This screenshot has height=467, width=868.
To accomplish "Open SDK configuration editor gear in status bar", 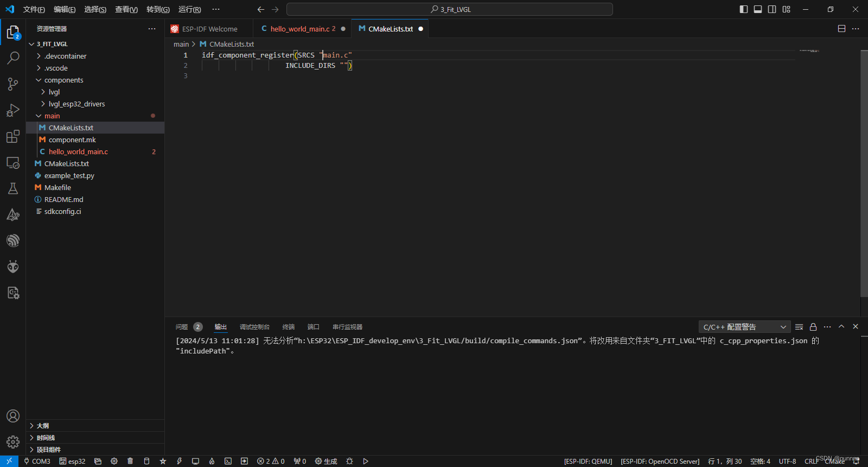I will (x=114, y=461).
